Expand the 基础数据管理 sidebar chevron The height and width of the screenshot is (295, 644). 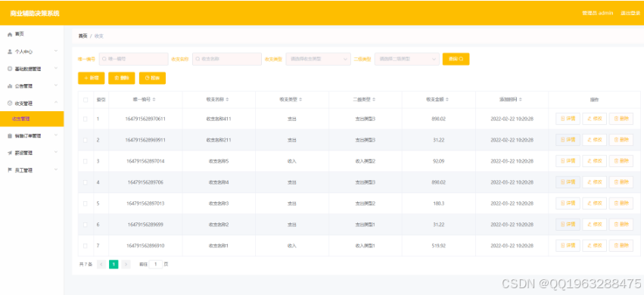[56, 68]
